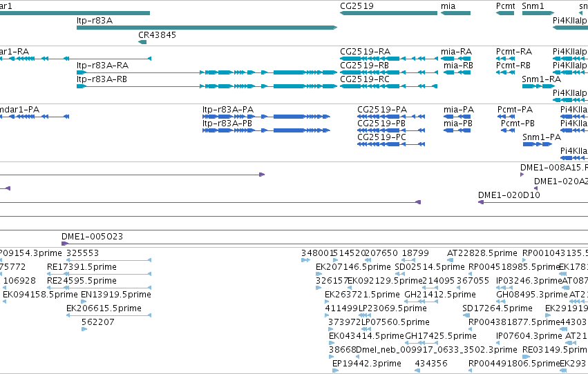The width and height of the screenshot is (588, 374).
Task: Select the RE24595.5prime EST
Action: click(x=99, y=288)
